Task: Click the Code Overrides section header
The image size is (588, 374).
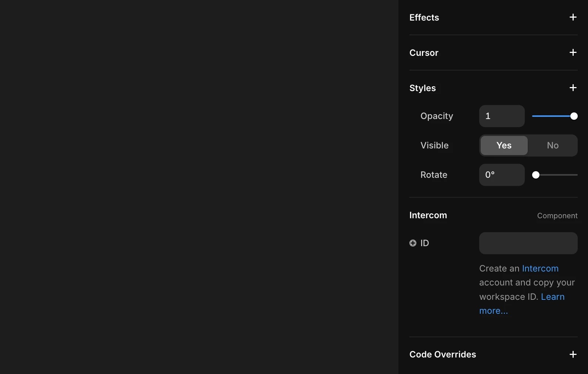Action: click(x=442, y=354)
